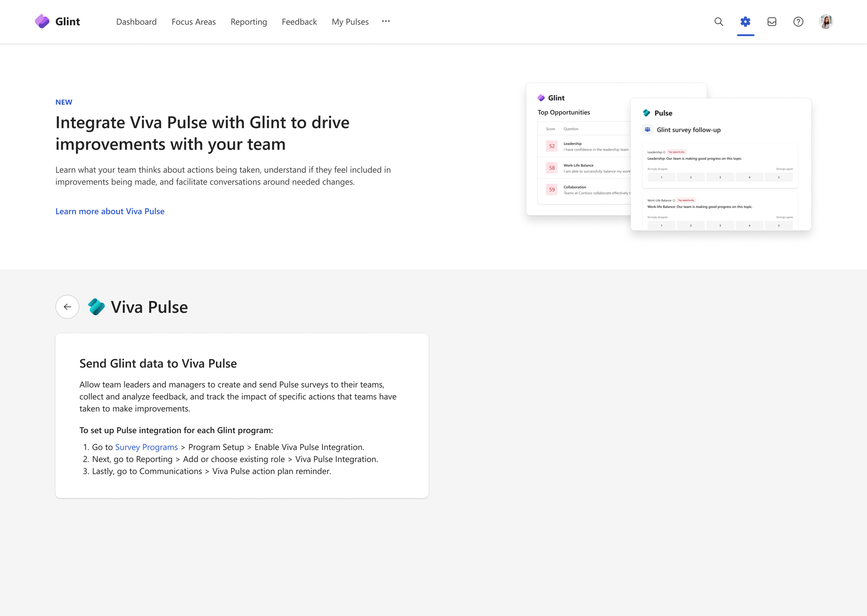
Task: Click the back arrow next to Viva Pulse
Action: coord(67,307)
